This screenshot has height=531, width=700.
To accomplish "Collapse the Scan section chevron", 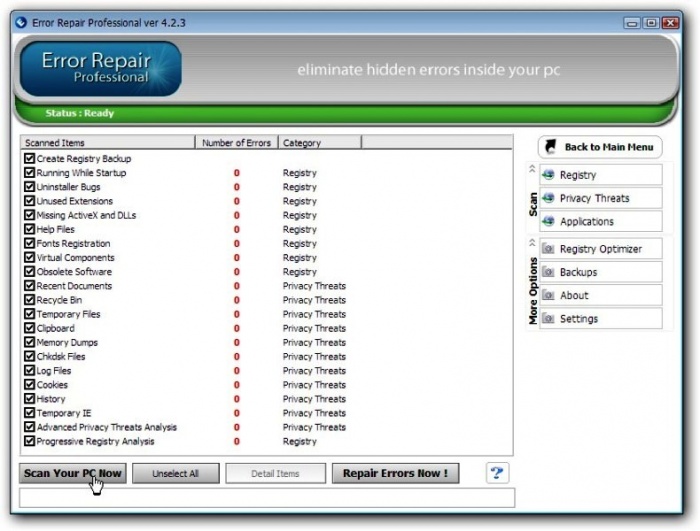I will click(x=532, y=169).
